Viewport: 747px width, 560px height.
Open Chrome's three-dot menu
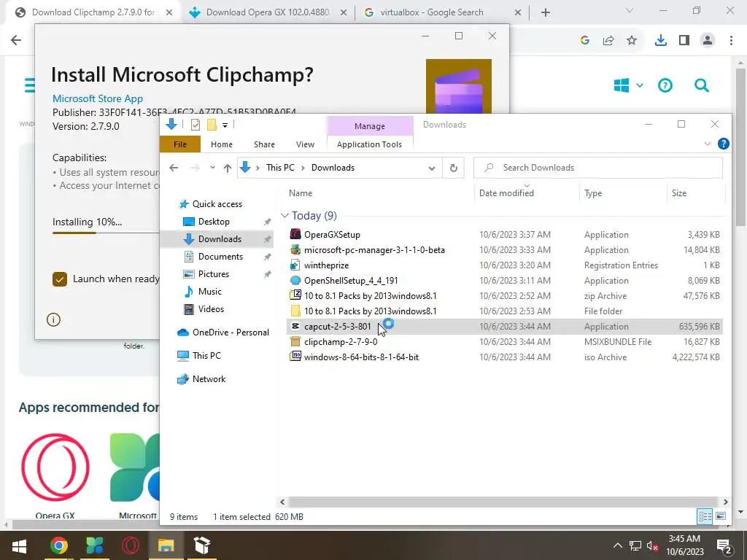point(731,41)
